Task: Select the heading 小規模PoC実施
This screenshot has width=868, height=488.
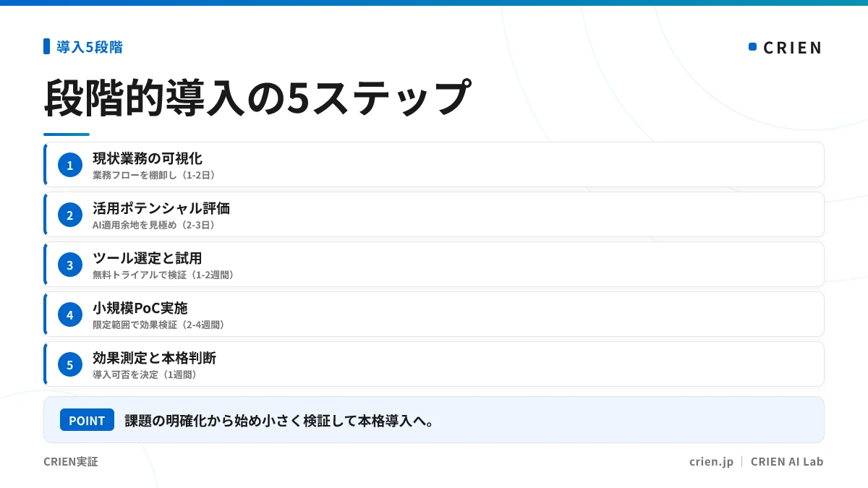Action: click(140, 308)
